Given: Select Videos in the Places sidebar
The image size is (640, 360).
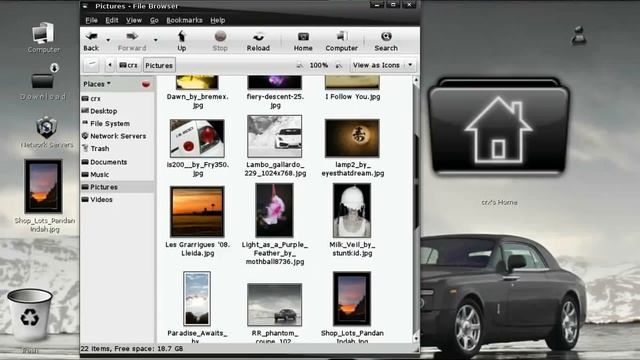Looking at the screenshot, I should pyautogui.click(x=118, y=200).
